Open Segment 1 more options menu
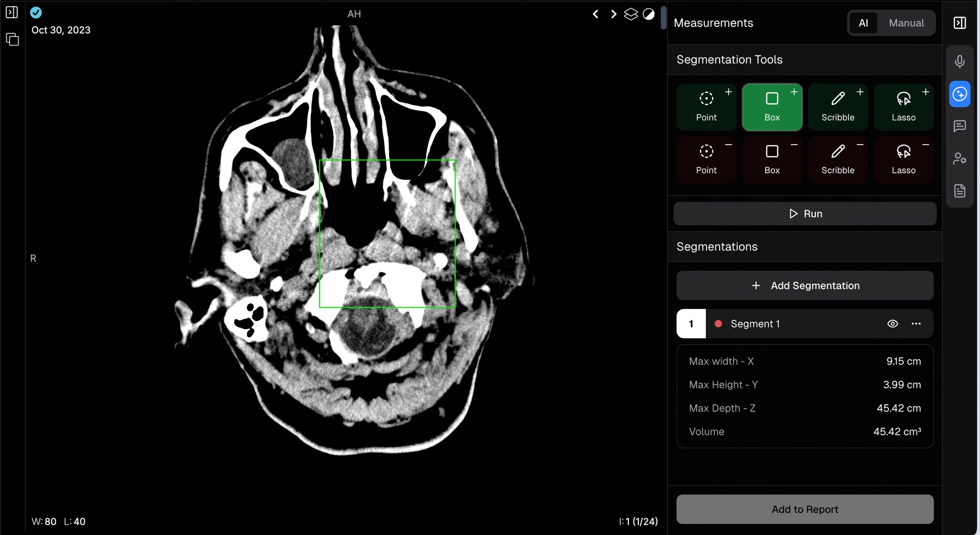This screenshot has width=980, height=535. tap(916, 324)
